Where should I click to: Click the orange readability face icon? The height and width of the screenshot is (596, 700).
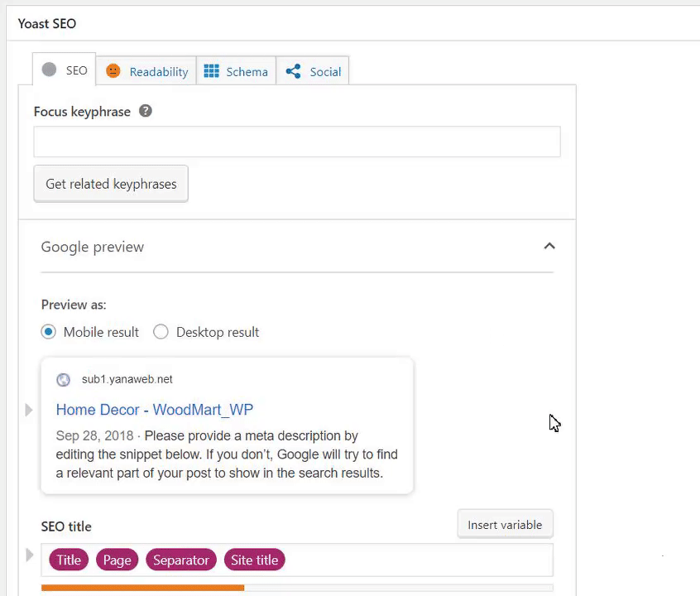[113, 70]
